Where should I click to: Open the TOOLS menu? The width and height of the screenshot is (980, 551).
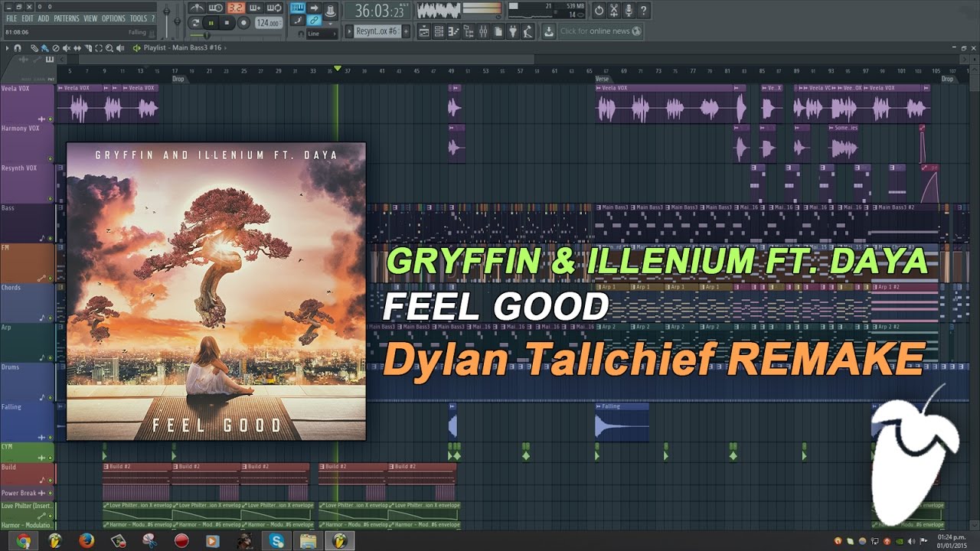pyautogui.click(x=138, y=18)
